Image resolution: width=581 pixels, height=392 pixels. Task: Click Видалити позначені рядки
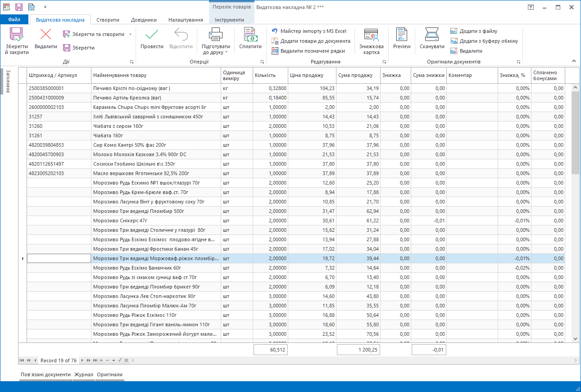click(x=308, y=51)
